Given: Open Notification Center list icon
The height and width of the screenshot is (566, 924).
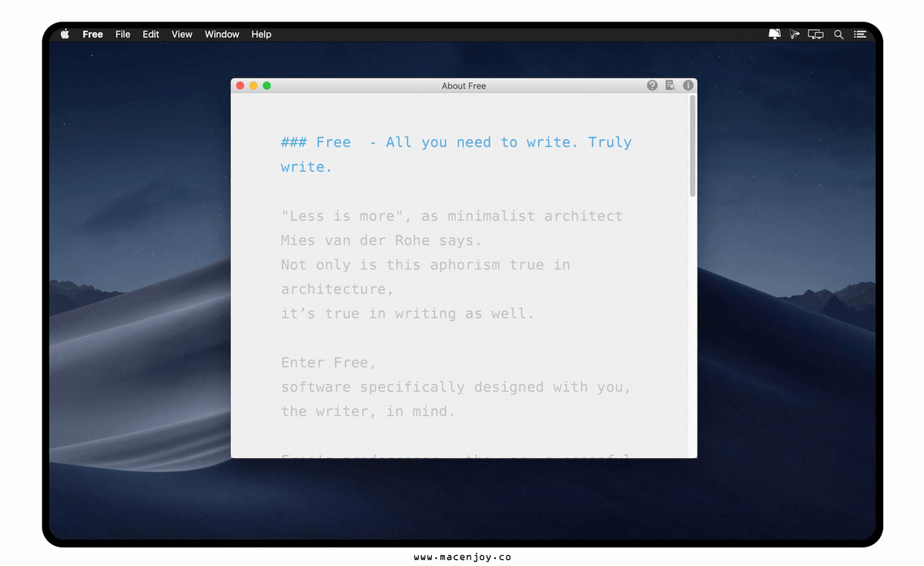Looking at the screenshot, I should tap(860, 34).
